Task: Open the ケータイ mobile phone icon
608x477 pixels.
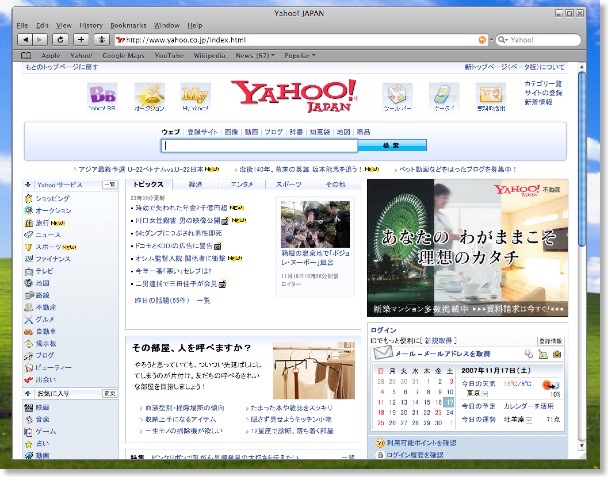Action: pyautogui.click(x=444, y=97)
